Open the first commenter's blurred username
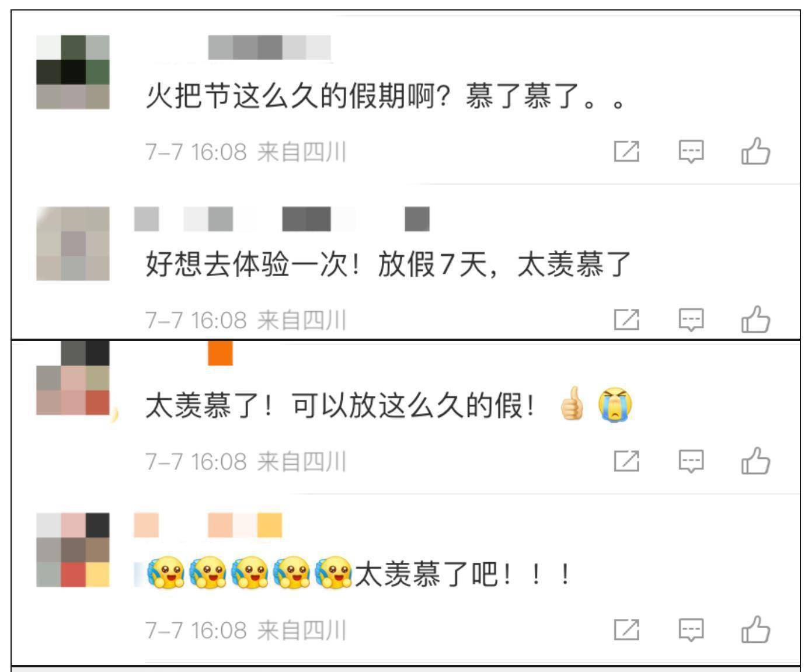 270,47
